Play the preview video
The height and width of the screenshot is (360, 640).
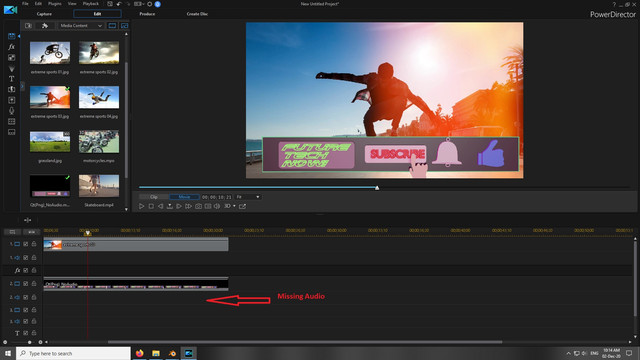coord(142,207)
